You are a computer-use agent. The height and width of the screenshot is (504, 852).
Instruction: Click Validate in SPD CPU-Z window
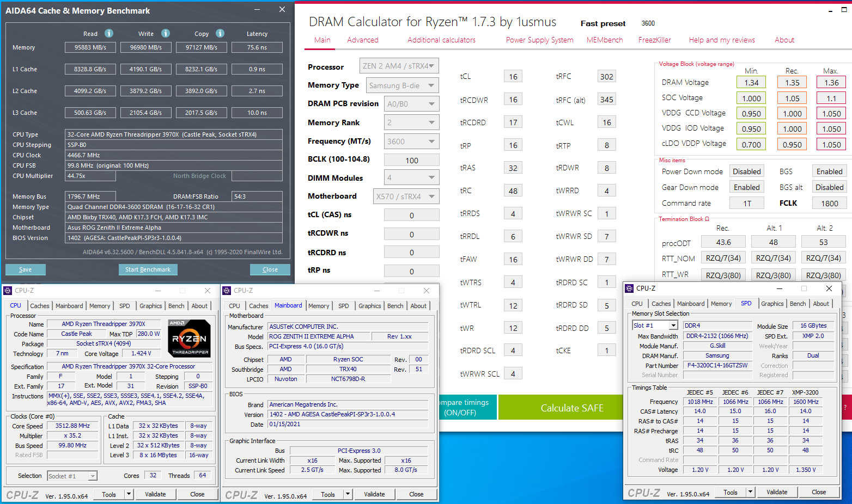pyautogui.click(x=777, y=492)
